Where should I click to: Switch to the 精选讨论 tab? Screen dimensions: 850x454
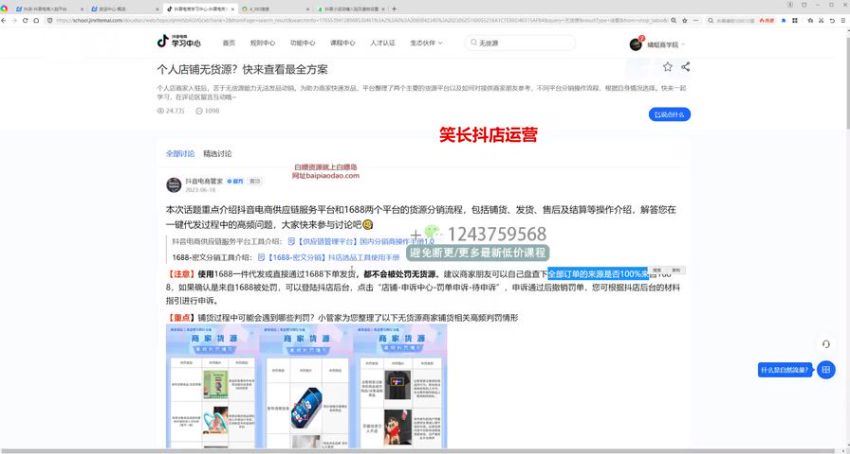[x=217, y=154]
